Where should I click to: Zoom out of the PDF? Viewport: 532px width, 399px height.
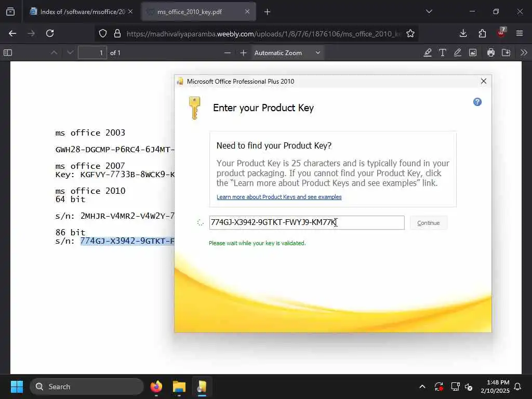[x=228, y=52]
